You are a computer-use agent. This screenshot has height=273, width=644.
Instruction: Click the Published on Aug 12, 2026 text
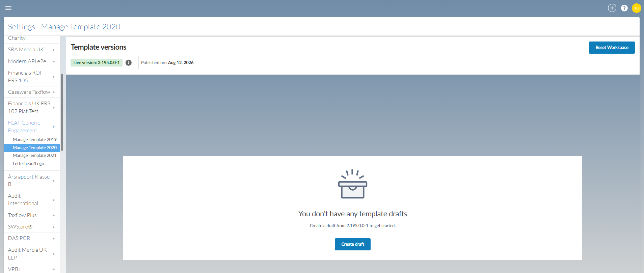[x=167, y=63]
